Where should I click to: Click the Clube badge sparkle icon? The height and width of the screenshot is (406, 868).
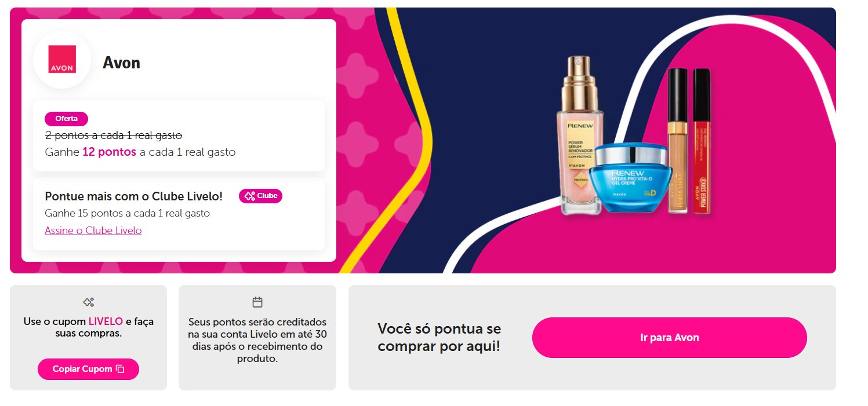(250, 196)
